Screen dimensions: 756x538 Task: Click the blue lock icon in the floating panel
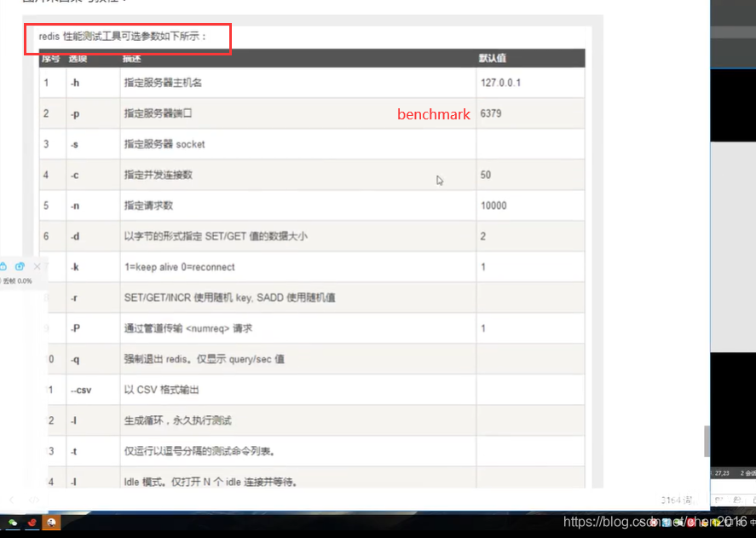point(3,266)
